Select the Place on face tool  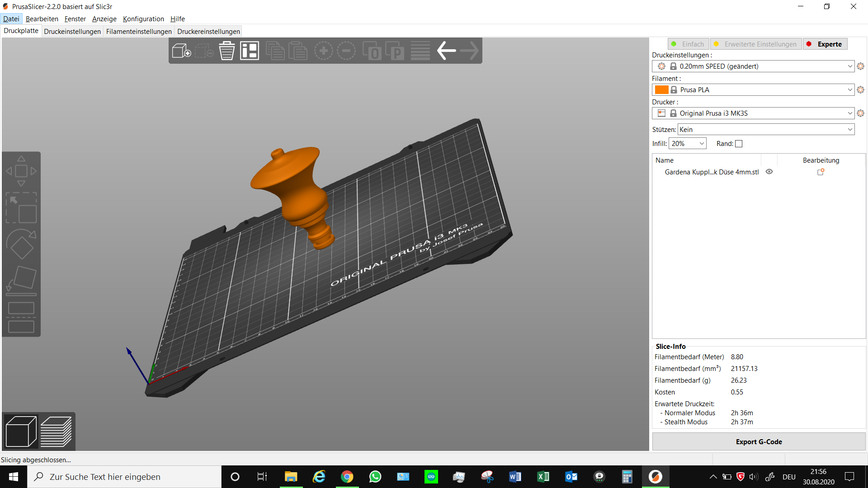pos(21,280)
